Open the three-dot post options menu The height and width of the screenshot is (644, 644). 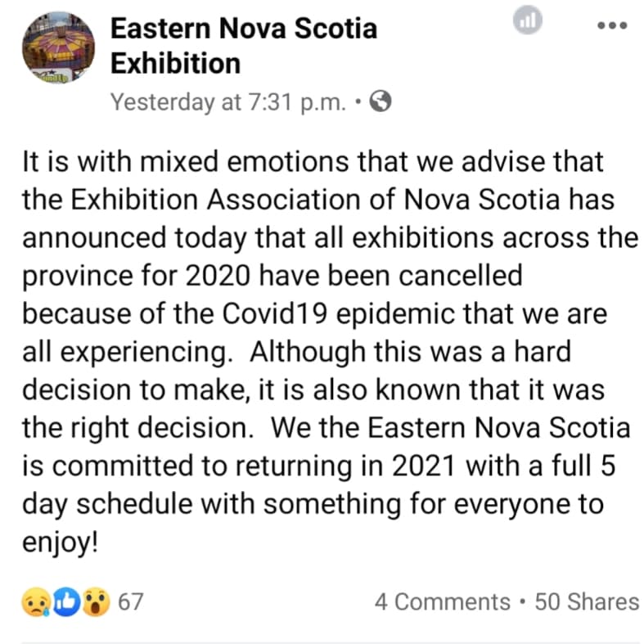pos(611,25)
